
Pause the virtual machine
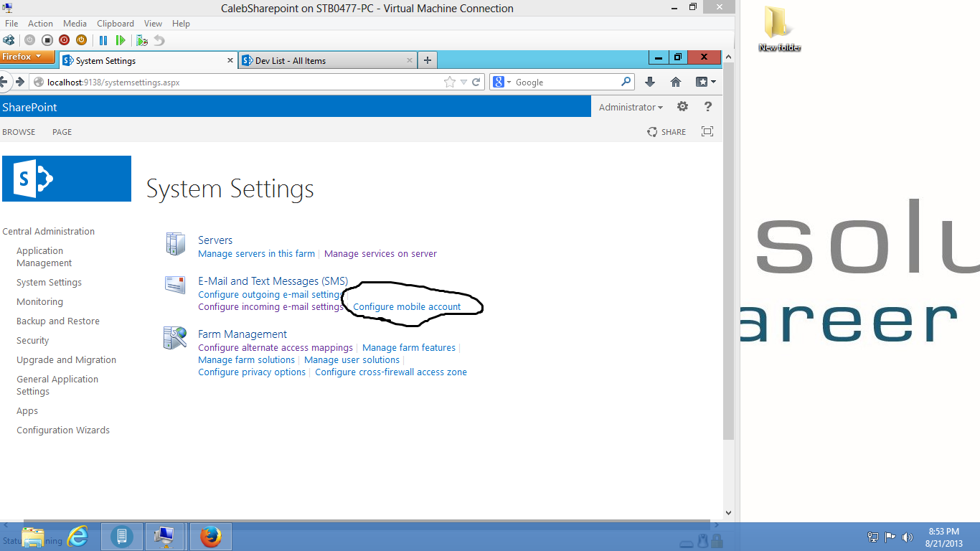click(103, 40)
